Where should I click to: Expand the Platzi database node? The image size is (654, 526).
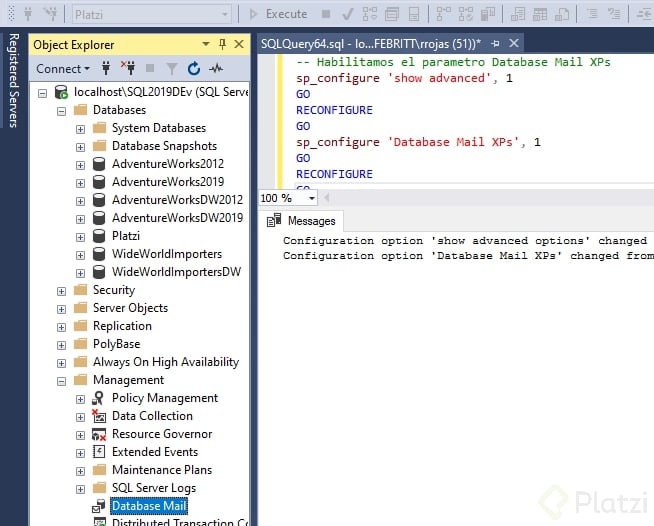coord(80,237)
